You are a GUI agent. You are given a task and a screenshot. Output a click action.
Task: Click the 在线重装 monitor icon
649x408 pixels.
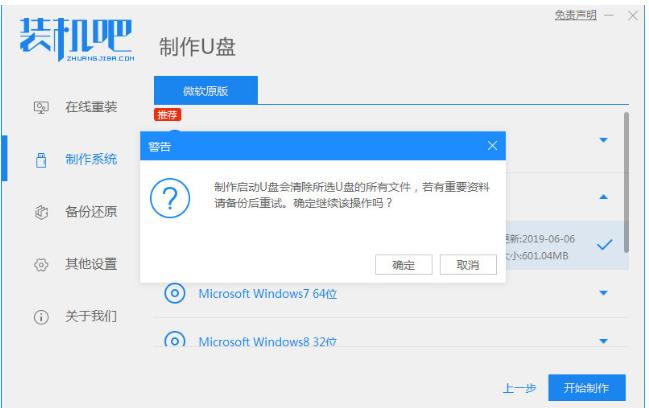(41, 107)
